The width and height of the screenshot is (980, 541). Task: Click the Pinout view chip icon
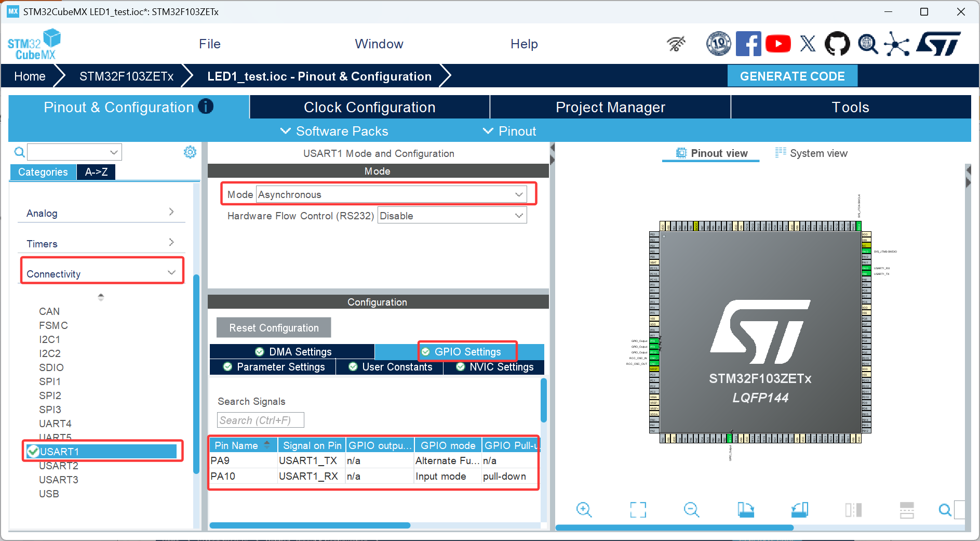681,153
